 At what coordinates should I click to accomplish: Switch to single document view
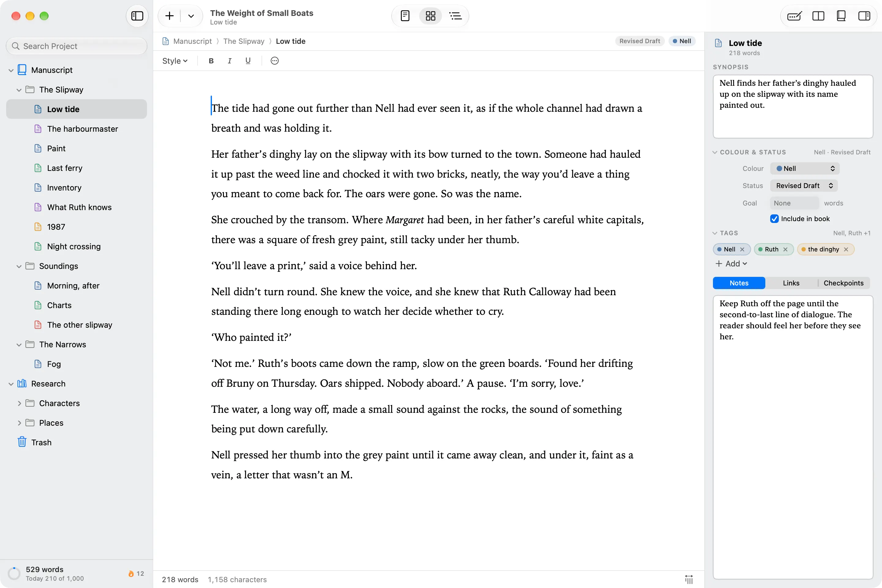point(405,16)
